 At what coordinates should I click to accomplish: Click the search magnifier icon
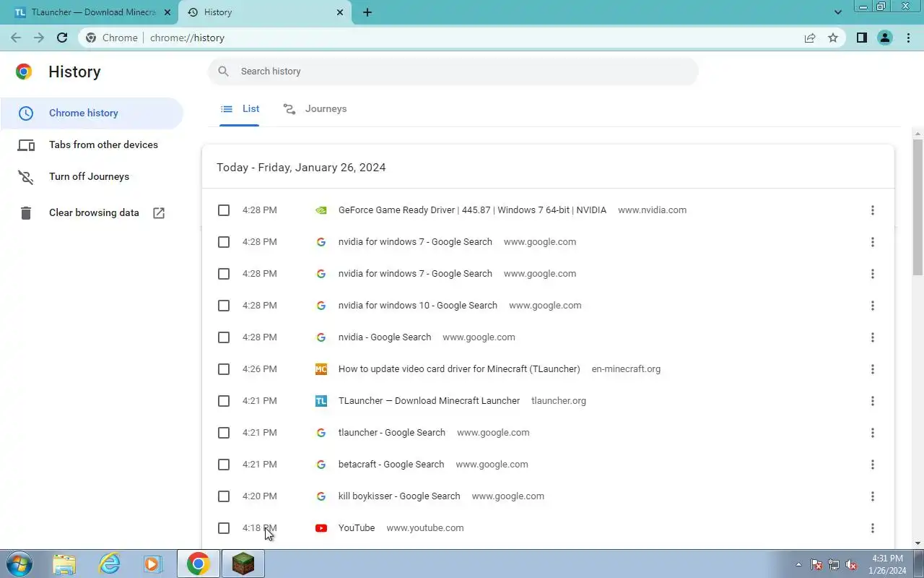[x=224, y=71]
